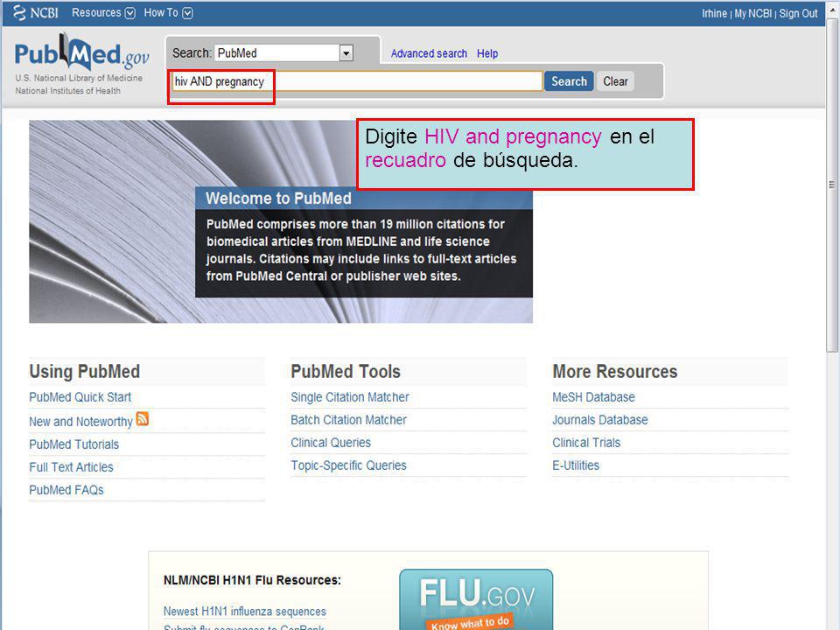Open Clinical Trials link
This screenshot has width=840, height=630.
(x=586, y=443)
